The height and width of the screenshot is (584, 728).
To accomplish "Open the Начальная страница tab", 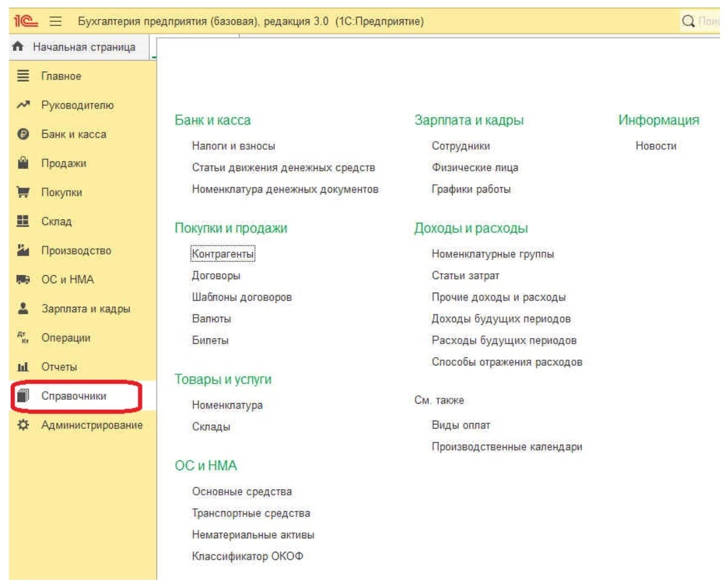I will click(x=79, y=47).
